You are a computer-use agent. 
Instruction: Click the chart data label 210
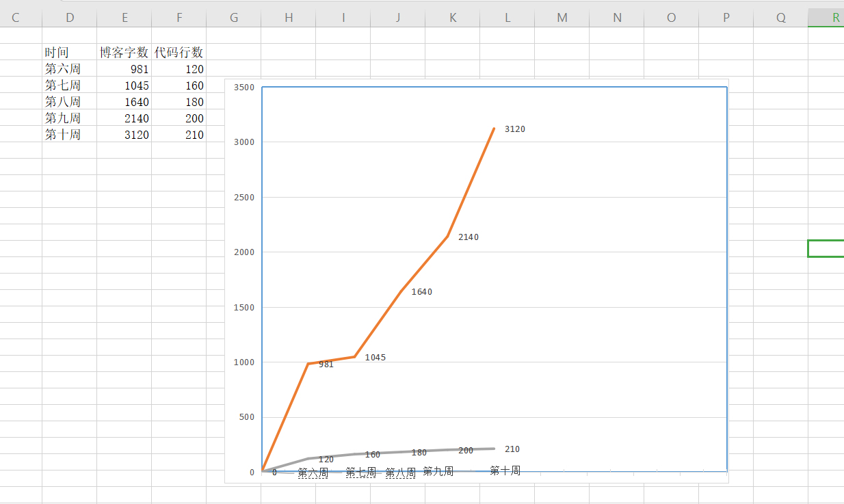click(x=512, y=449)
